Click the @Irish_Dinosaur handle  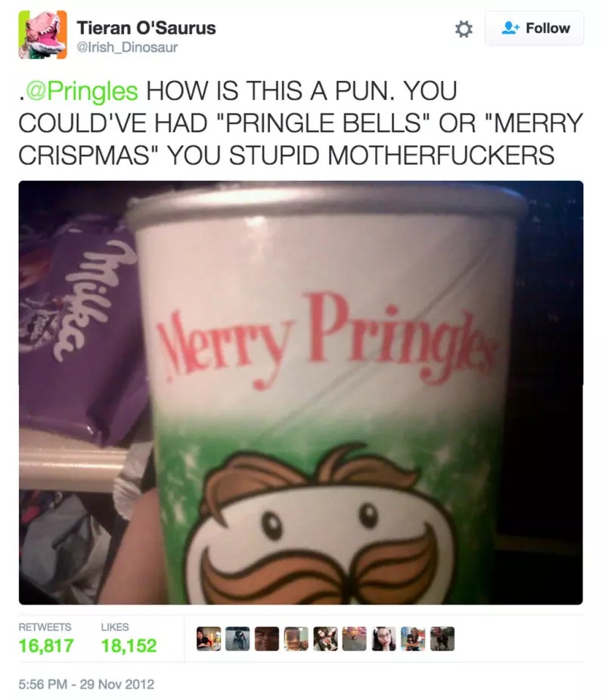[x=128, y=48]
